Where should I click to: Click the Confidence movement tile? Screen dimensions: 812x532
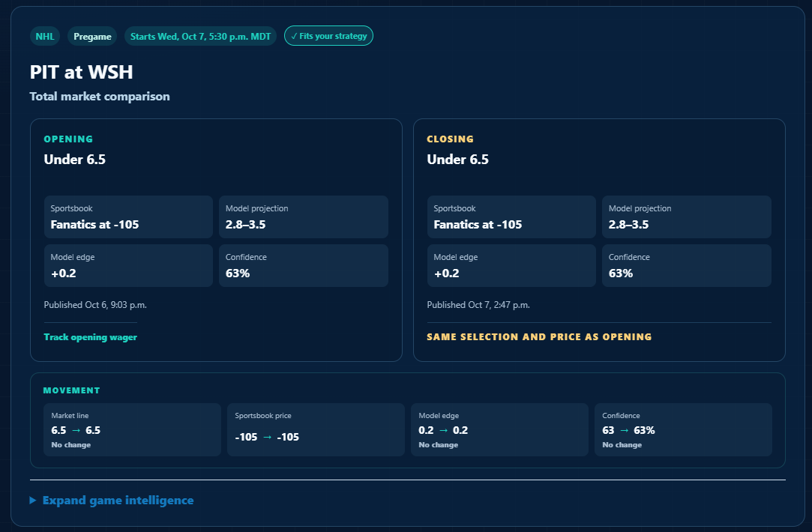pos(683,429)
